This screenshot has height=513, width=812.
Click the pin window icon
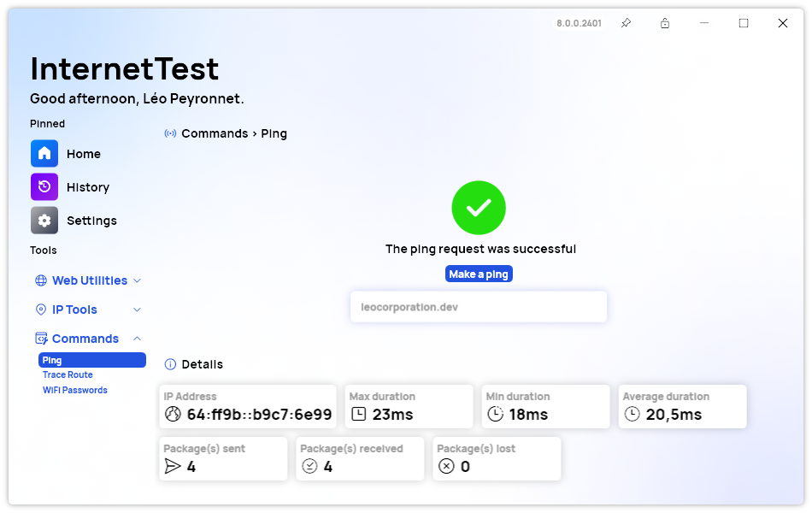click(626, 23)
